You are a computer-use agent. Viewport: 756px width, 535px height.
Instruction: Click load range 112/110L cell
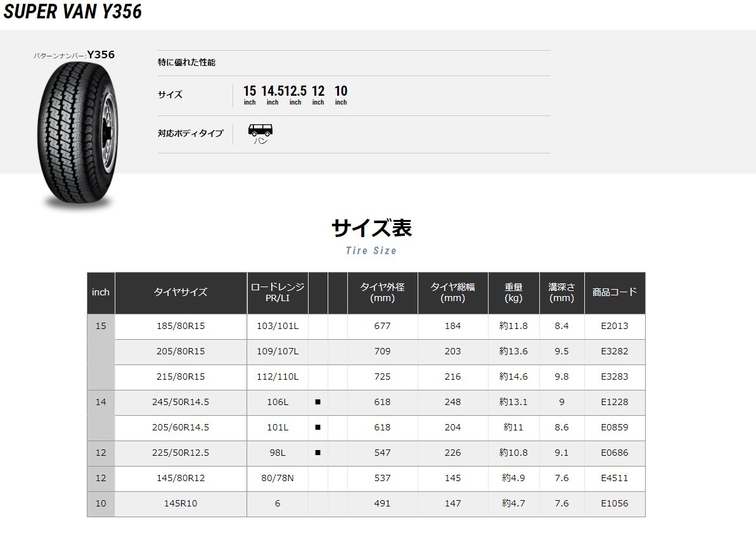click(278, 377)
